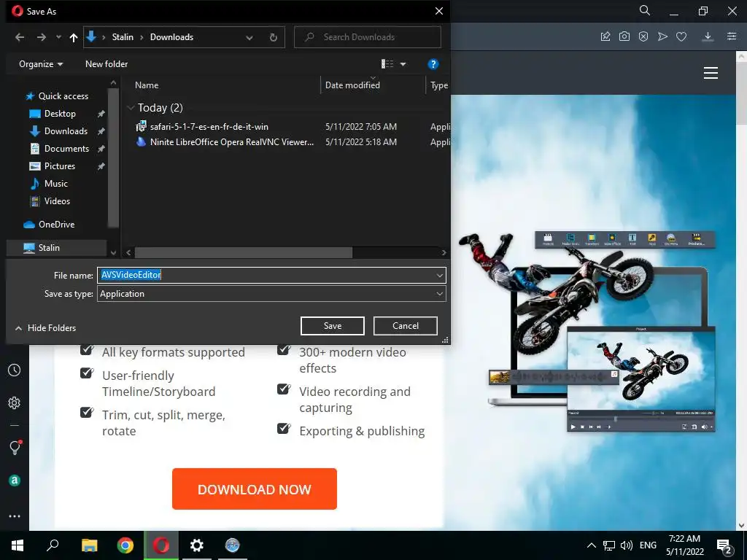
Task: Click the navigation pane vertical scrollbar
Action: tap(113, 157)
